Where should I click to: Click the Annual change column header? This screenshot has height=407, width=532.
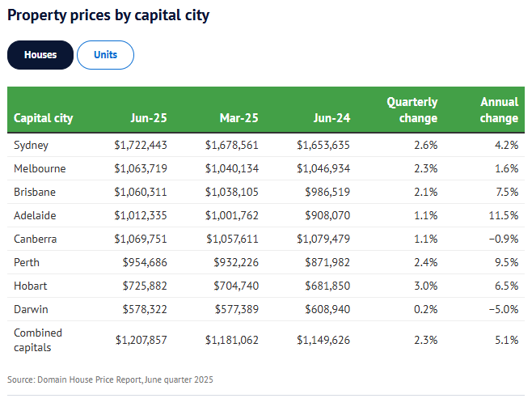click(x=499, y=110)
